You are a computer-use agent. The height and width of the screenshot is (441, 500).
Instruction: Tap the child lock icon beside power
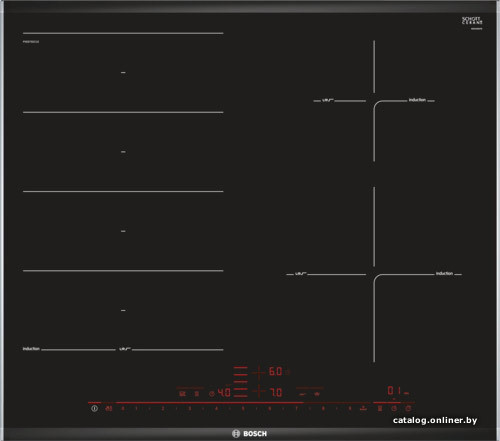click(109, 408)
